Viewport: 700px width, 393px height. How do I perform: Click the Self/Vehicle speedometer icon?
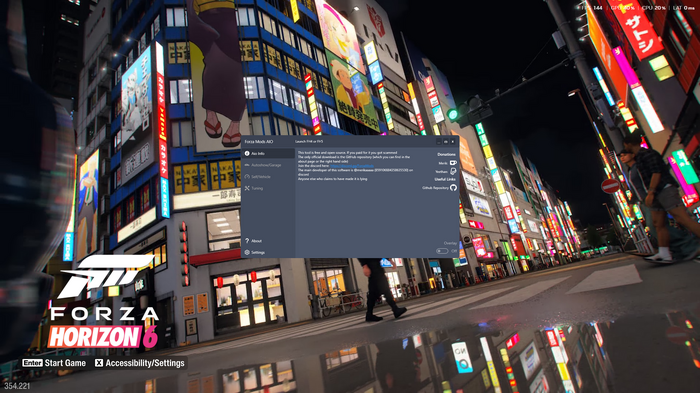[x=247, y=177]
